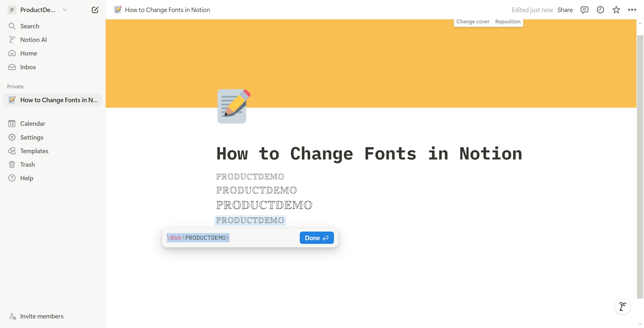Screen dimensions: 644x328
Task: Open the three-dot page options menu
Action: (x=632, y=10)
